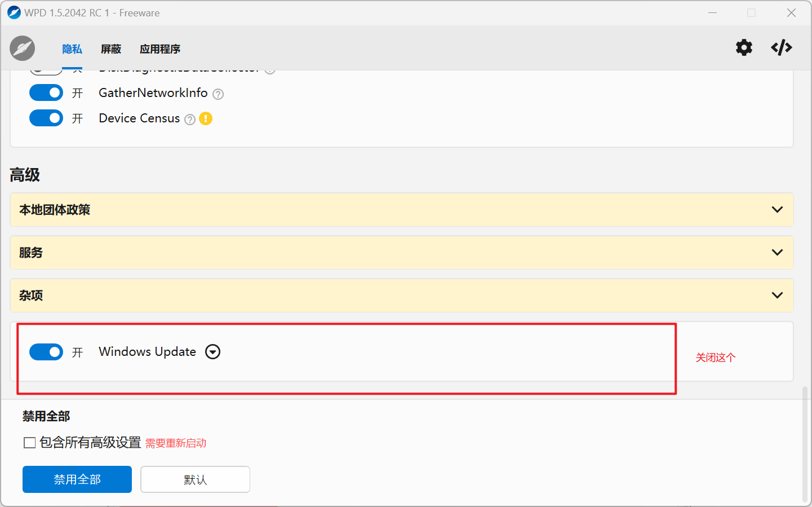
Task: Disable the Windows Update toggle
Action: 46,352
